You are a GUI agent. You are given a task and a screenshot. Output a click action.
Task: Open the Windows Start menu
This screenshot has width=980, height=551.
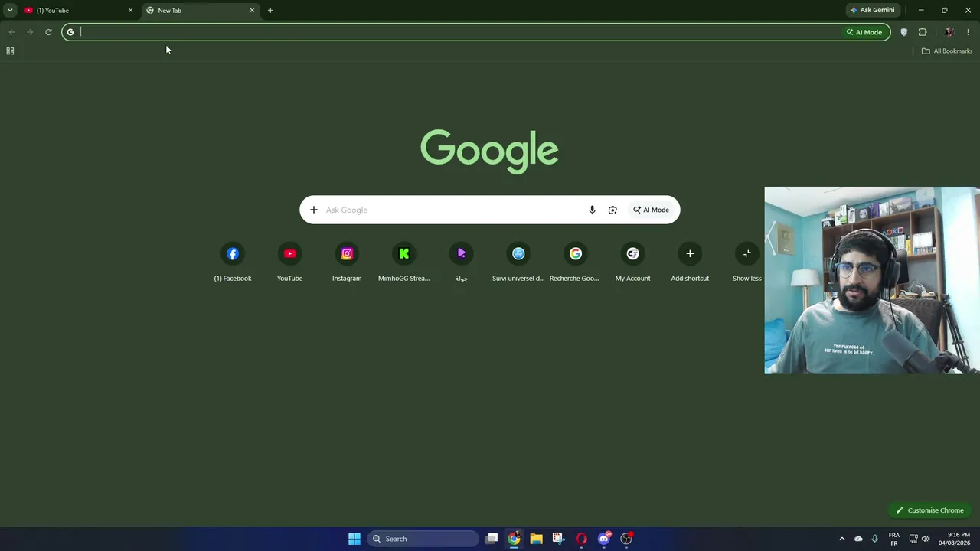pyautogui.click(x=354, y=539)
